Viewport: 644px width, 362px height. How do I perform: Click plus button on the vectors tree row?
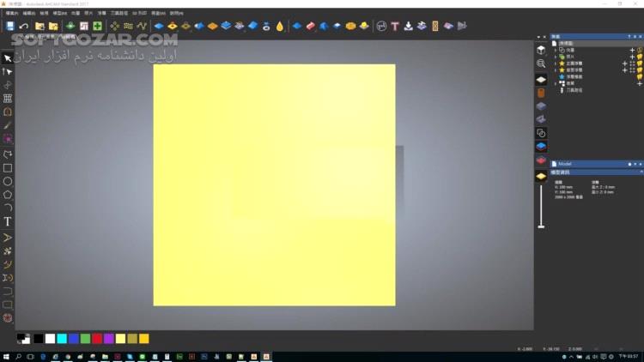pos(632,50)
